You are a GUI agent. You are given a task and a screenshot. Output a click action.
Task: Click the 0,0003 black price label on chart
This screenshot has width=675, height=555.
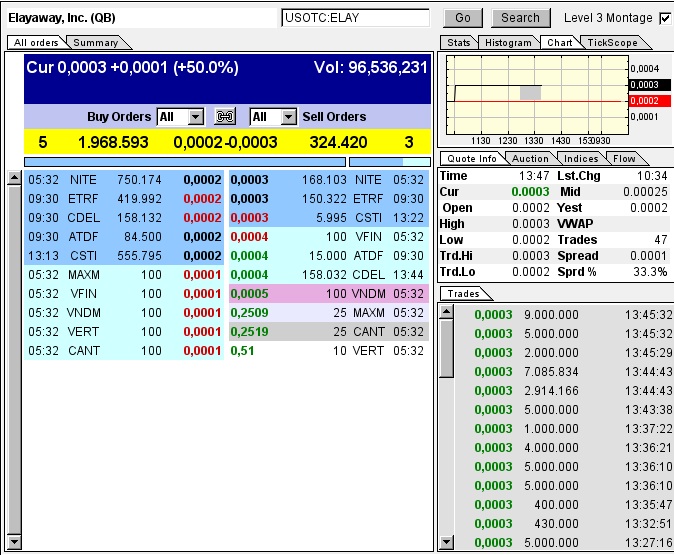click(650, 85)
